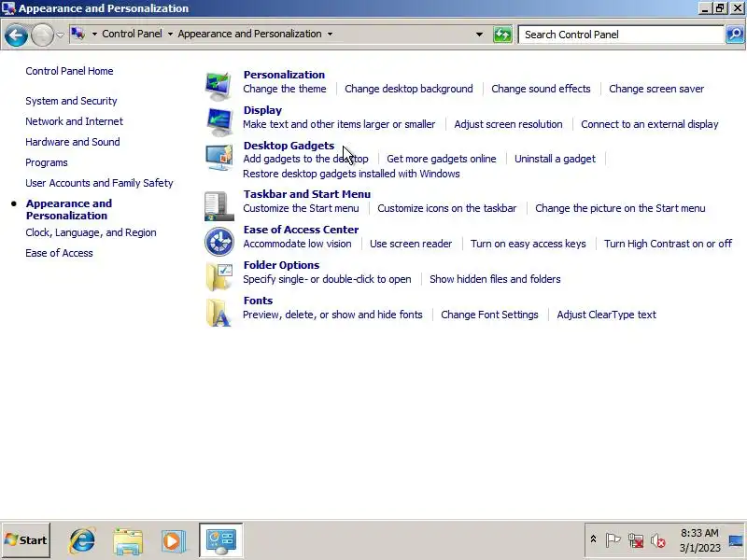Open the Fonts heading
The width and height of the screenshot is (747, 560).
(259, 301)
